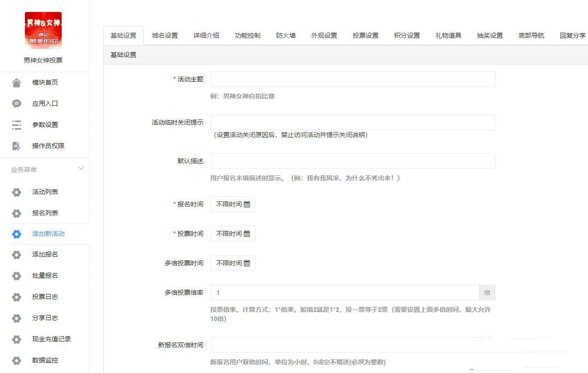Click the 模块首页 home icon
588x373 pixels.
point(17,82)
